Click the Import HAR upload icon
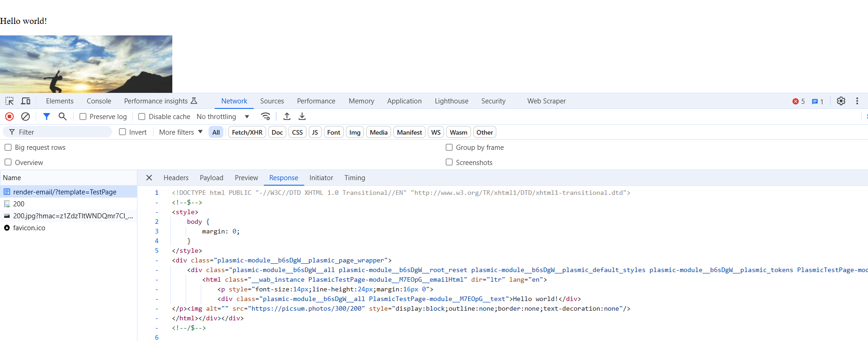Screen dimensions: 868x341 tap(287, 117)
